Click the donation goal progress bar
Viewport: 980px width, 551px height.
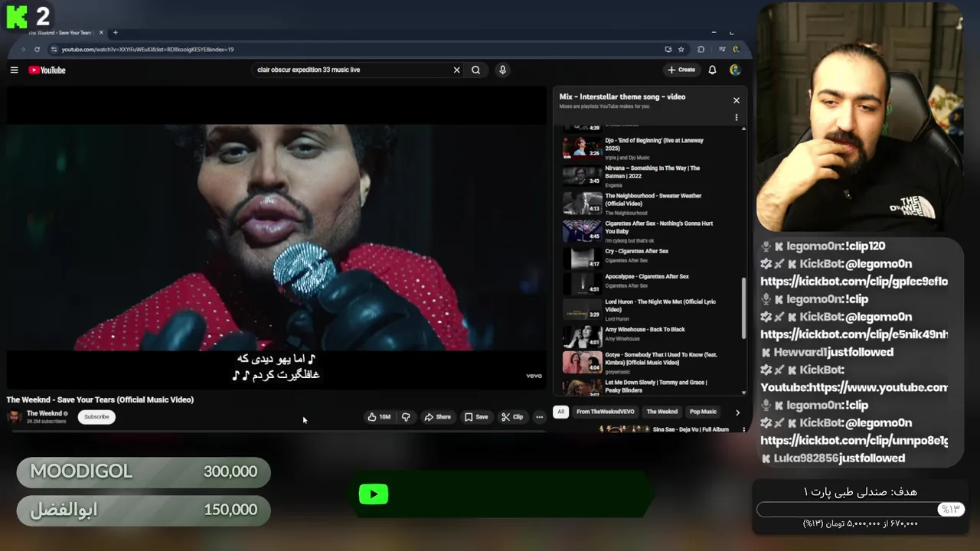(x=861, y=510)
